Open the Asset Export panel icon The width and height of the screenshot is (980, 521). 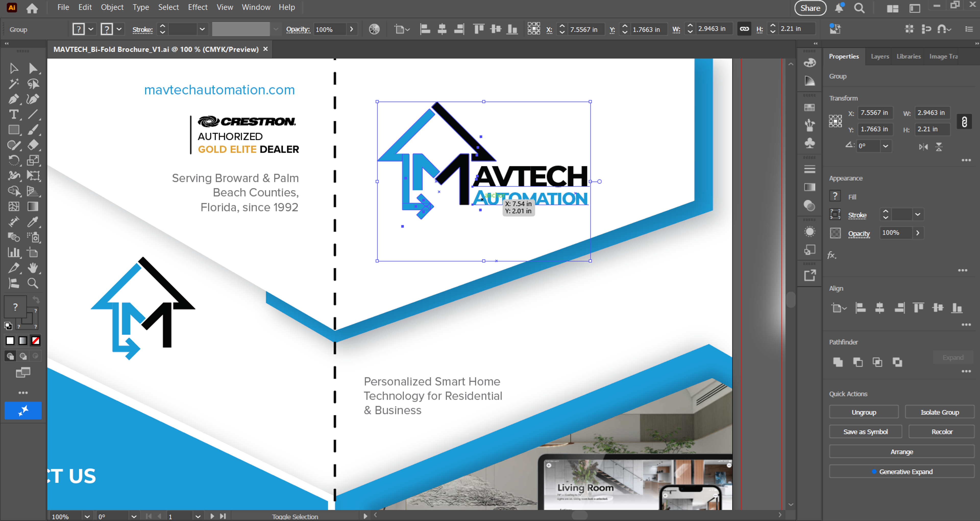810,275
